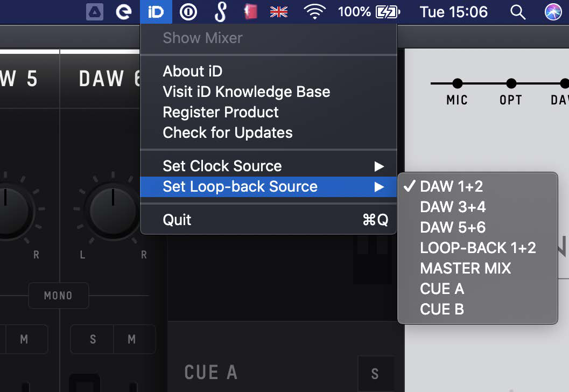Select DAW 3+4 as loop-back source
The image size is (569, 392).
(477, 207)
